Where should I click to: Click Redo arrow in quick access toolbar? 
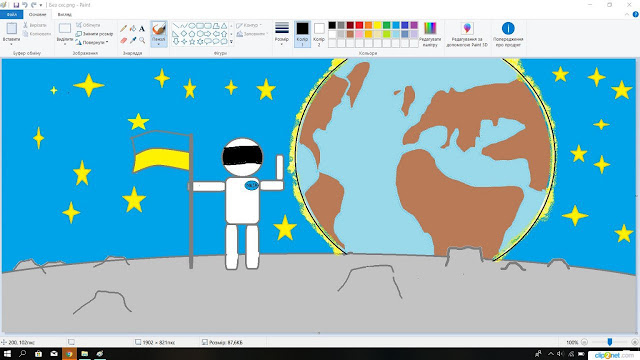pyautogui.click(x=33, y=5)
